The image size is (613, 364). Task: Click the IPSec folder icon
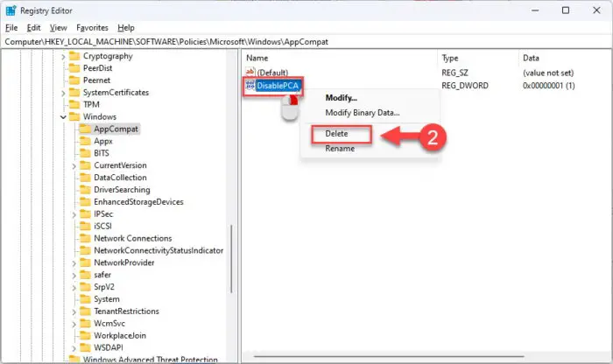click(x=85, y=214)
